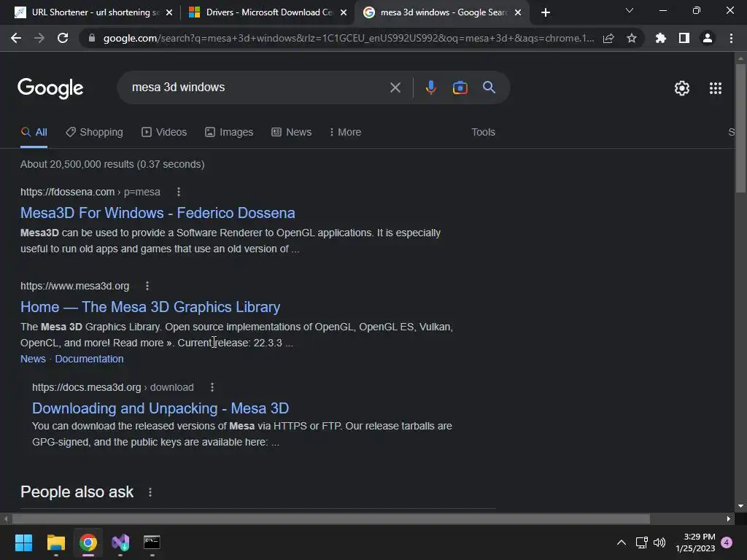Open the notification center badge

727,542
